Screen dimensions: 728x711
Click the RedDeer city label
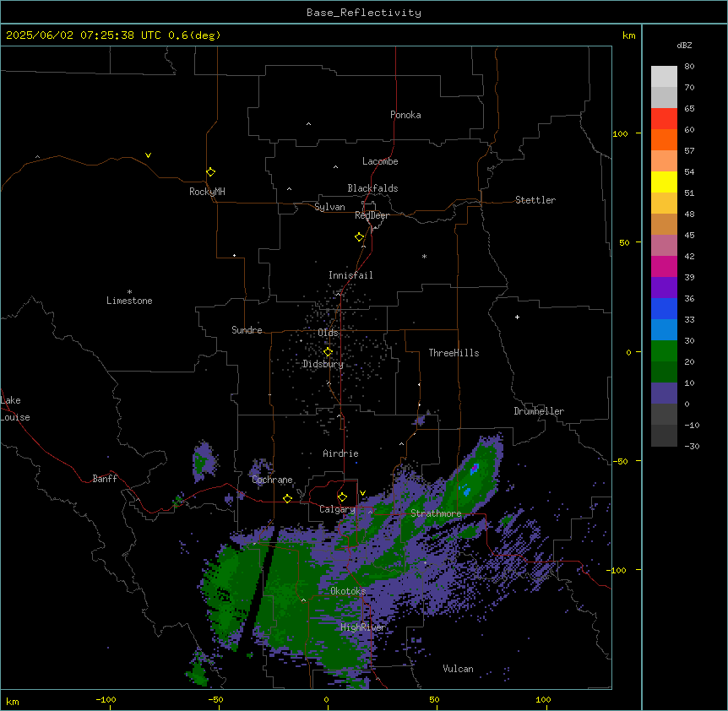coord(372,215)
